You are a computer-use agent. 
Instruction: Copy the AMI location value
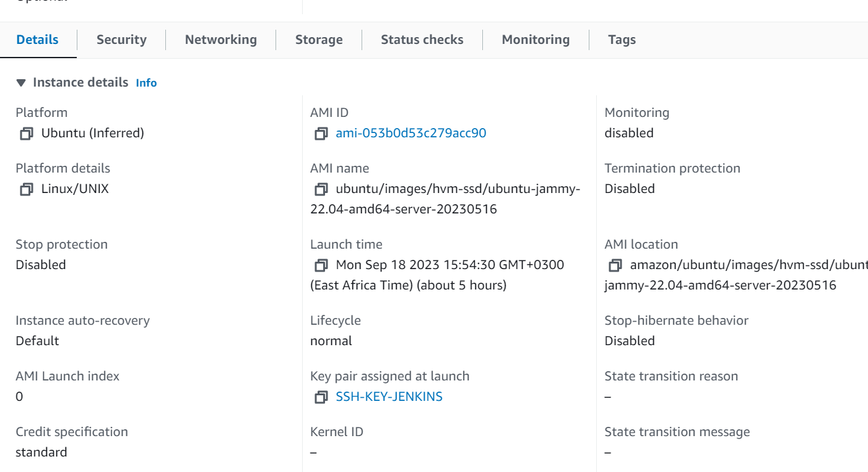(615, 265)
